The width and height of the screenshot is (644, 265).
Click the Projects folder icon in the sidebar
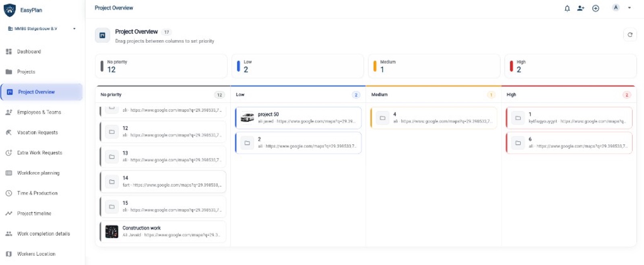[x=9, y=72]
